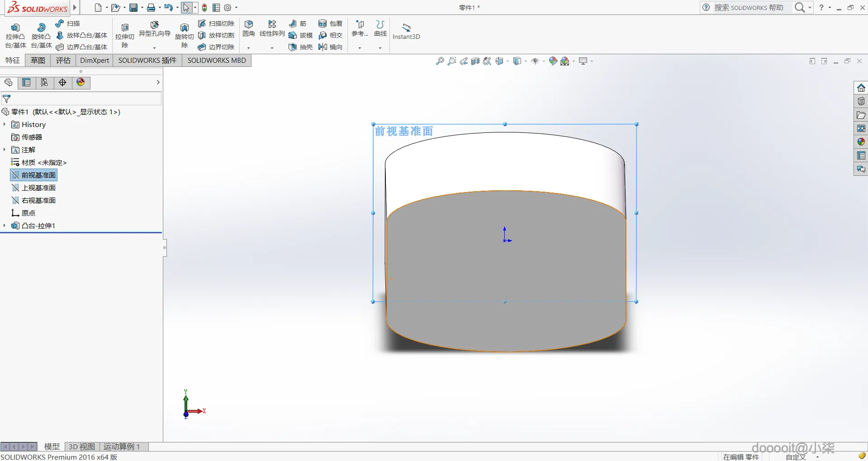
Task: Switch to the 草图 (Sketch) tab
Action: point(38,61)
